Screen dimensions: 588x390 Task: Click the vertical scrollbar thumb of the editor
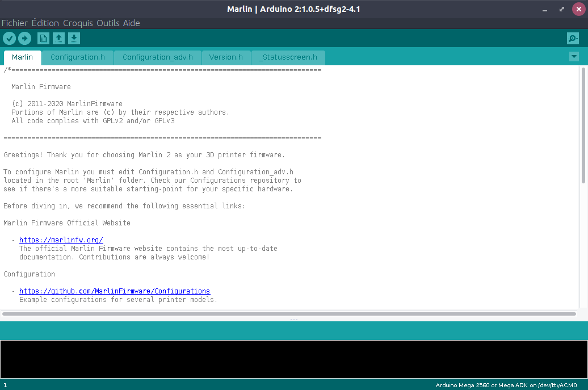583,125
